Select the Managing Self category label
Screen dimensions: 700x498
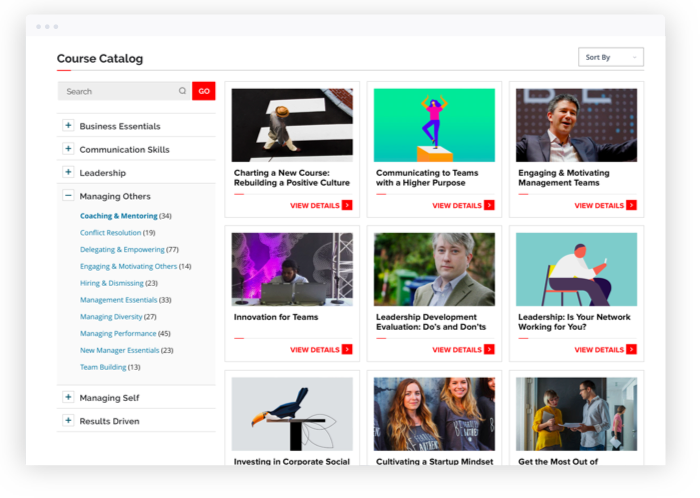[109, 398]
